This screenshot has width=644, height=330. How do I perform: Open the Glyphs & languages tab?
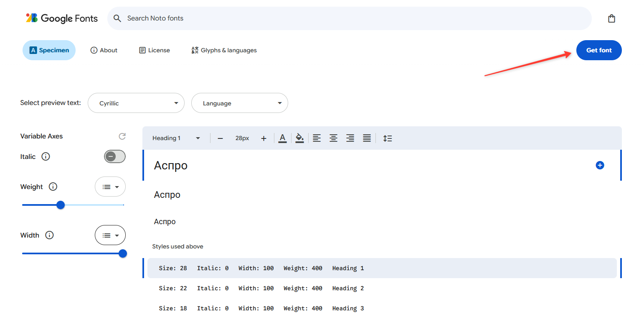coord(224,50)
